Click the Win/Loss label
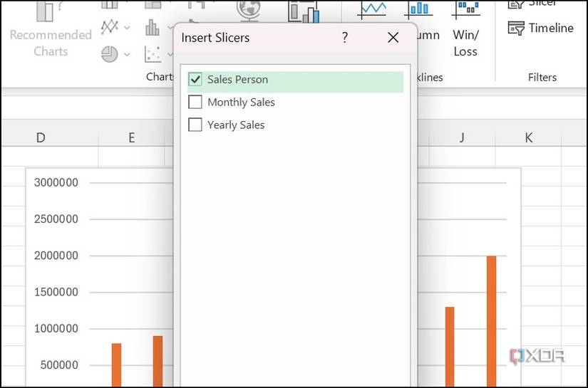 click(465, 43)
